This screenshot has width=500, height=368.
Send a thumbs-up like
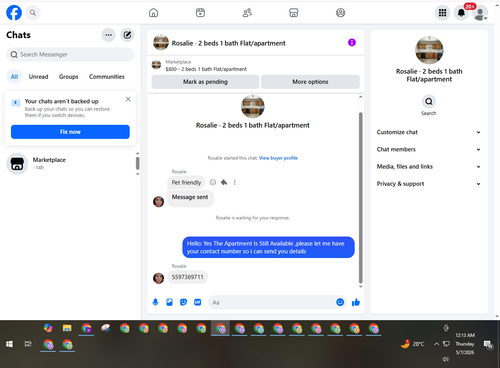click(356, 302)
